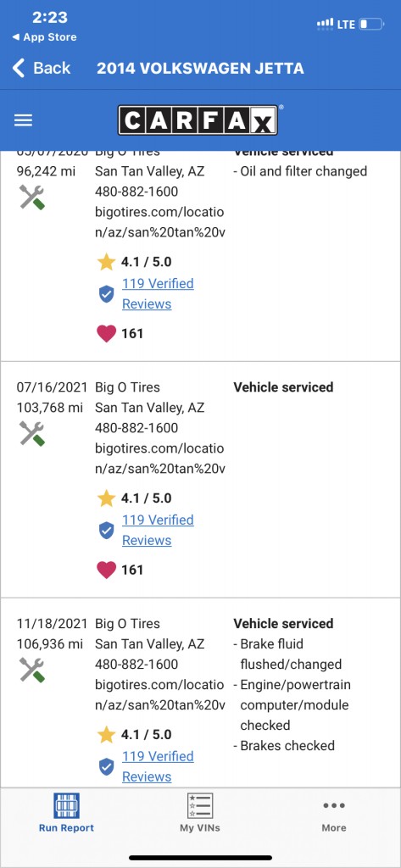
Task: Tap the 2014 VOLKSWAGEN JETTA title
Action: tap(200, 69)
